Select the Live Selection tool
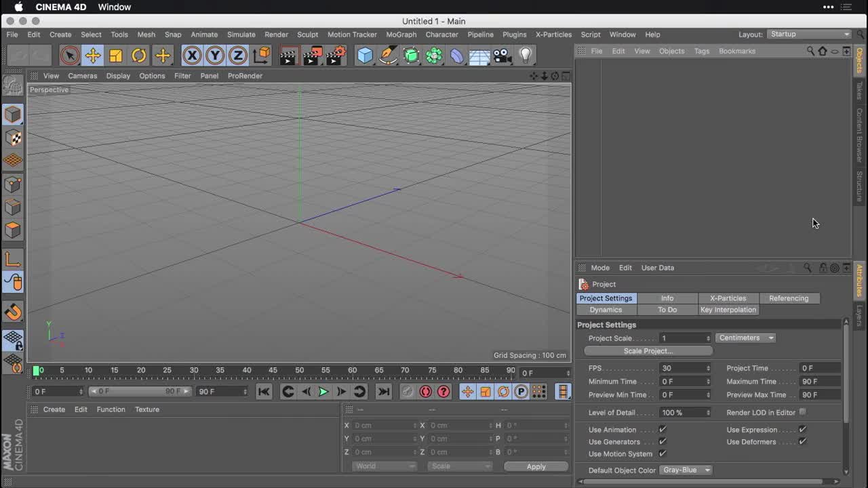This screenshot has height=488, width=868. pyautogui.click(x=70, y=55)
